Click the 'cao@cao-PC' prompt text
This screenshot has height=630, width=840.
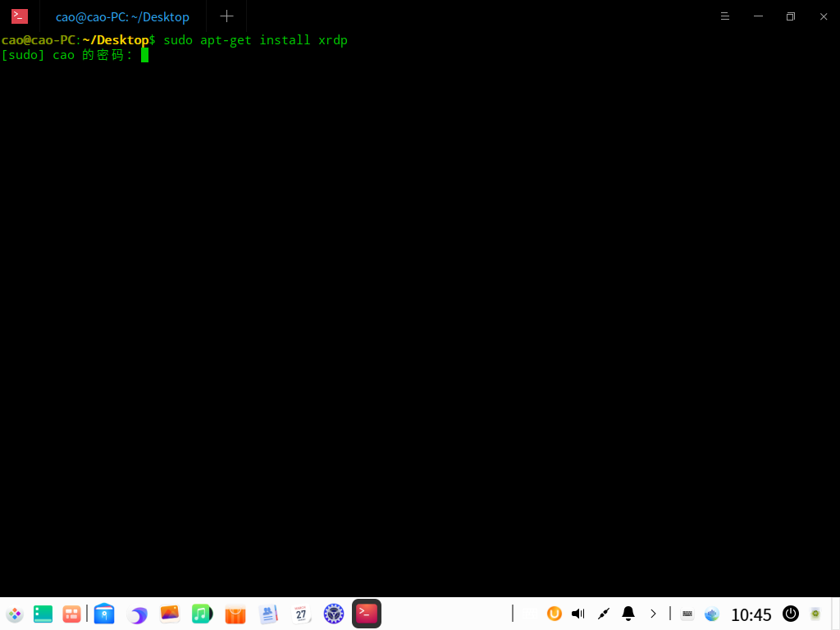point(39,40)
